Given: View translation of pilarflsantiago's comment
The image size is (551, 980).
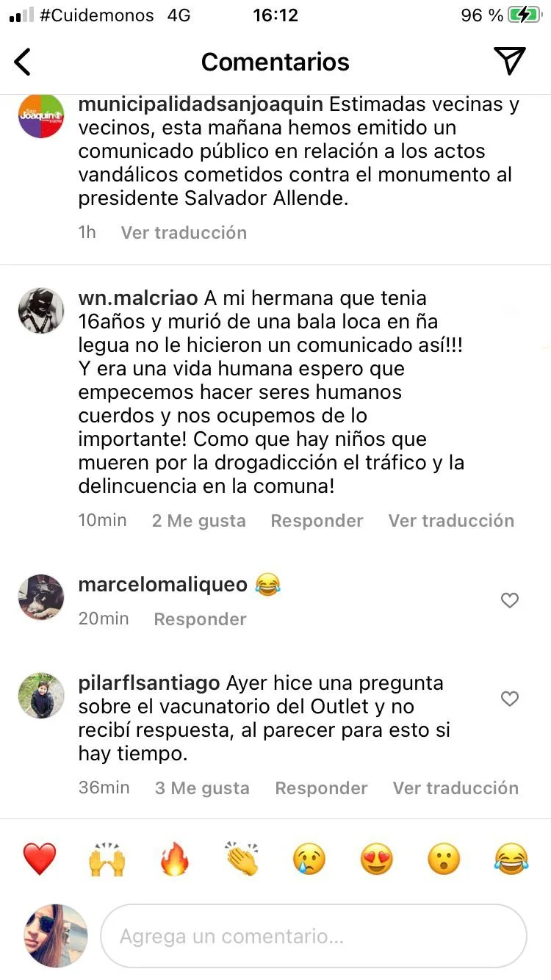Looking at the screenshot, I should (x=455, y=788).
